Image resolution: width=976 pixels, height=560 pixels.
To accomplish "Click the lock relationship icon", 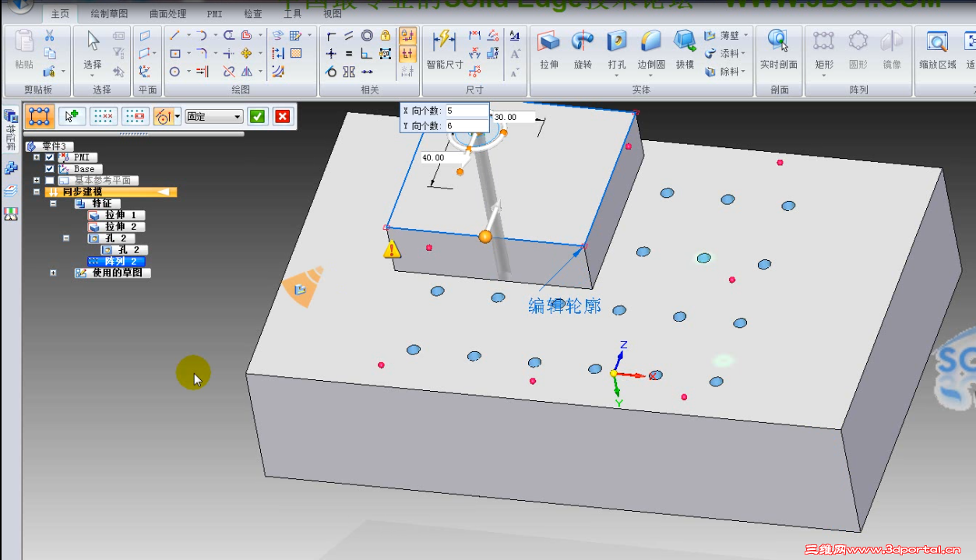I will tap(386, 35).
